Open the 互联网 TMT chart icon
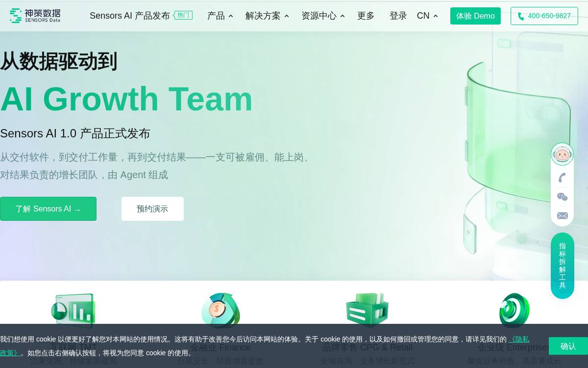The image size is (588, 368). 73,310
